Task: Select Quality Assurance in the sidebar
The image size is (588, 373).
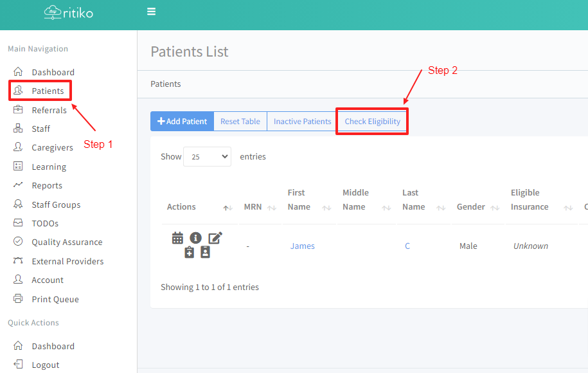Action: pos(67,242)
